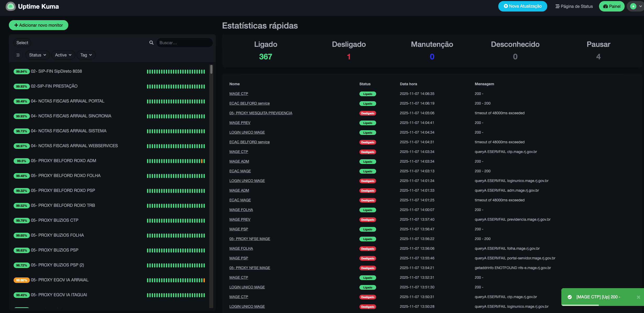The image size is (644, 313).
Task: Click the Buscar search input field
Action: [184, 43]
